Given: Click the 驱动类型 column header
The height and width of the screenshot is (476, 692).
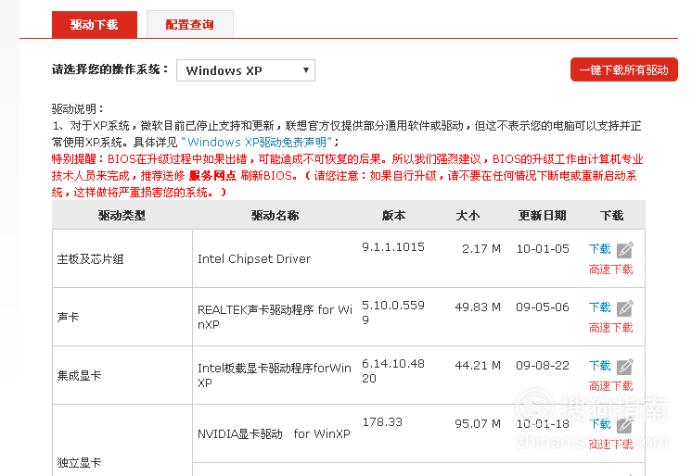Looking at the screenshot, I should (122, 215).
